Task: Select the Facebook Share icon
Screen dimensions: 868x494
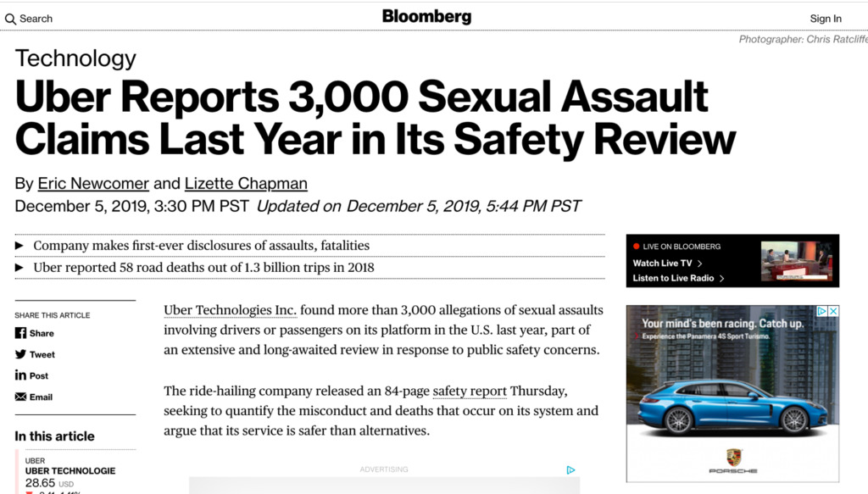Action: 19,333
